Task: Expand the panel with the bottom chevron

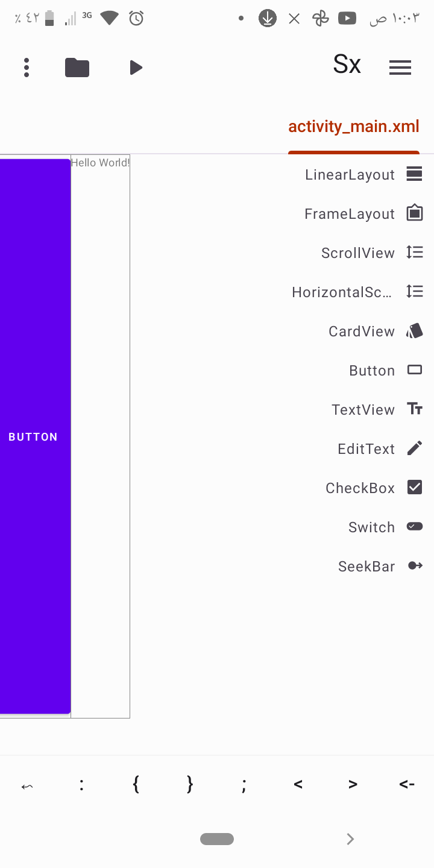Action: [x=350, y=838]
